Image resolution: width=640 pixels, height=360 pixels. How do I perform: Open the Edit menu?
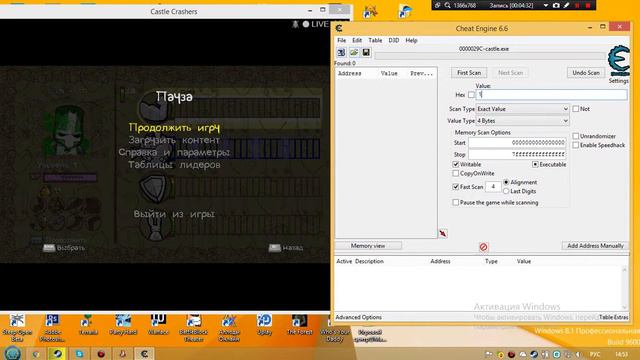357,40
